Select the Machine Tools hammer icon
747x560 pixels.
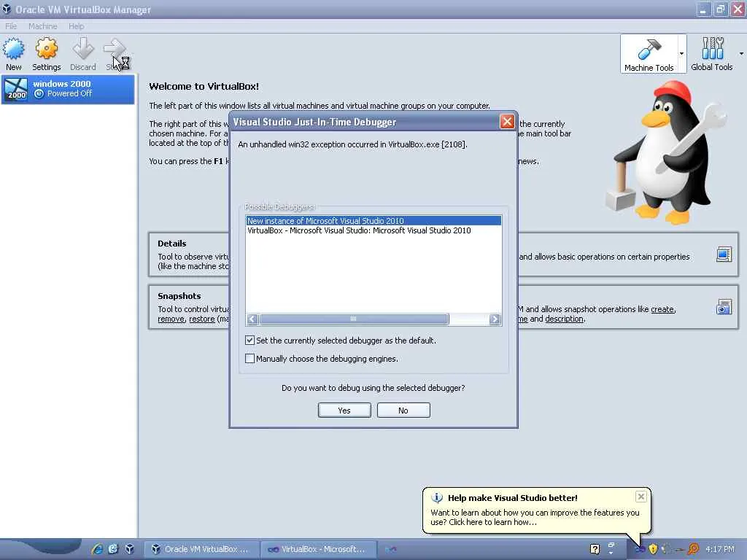click(649, 50)
